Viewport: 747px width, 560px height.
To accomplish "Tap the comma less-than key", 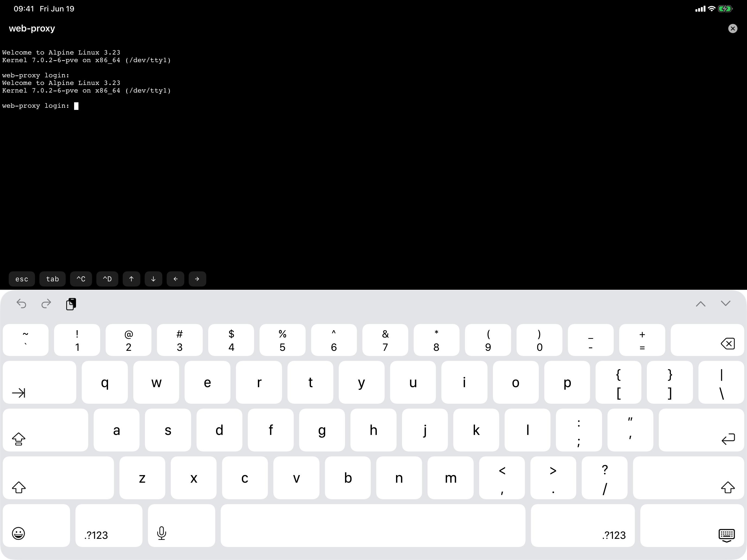I will (502, 478).
